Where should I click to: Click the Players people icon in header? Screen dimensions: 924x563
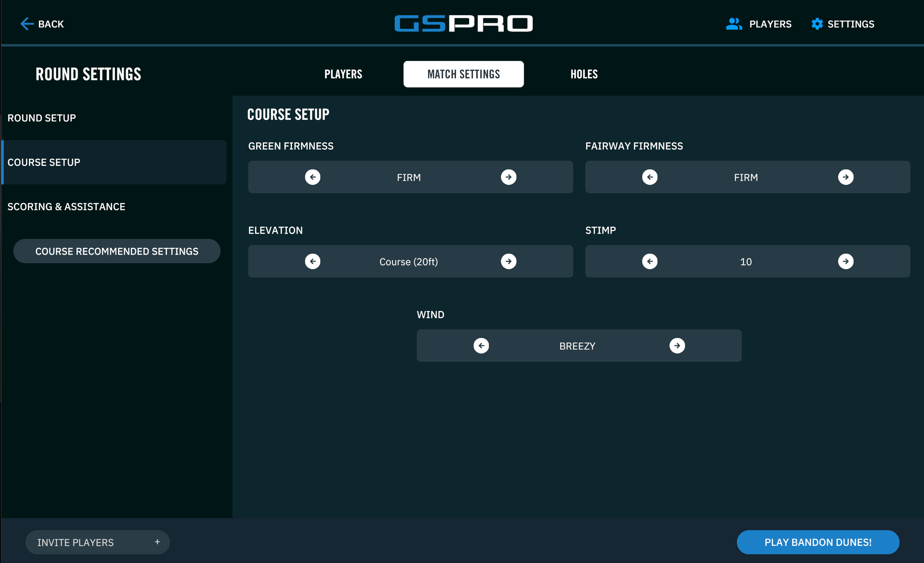click(x=734, y=24)
